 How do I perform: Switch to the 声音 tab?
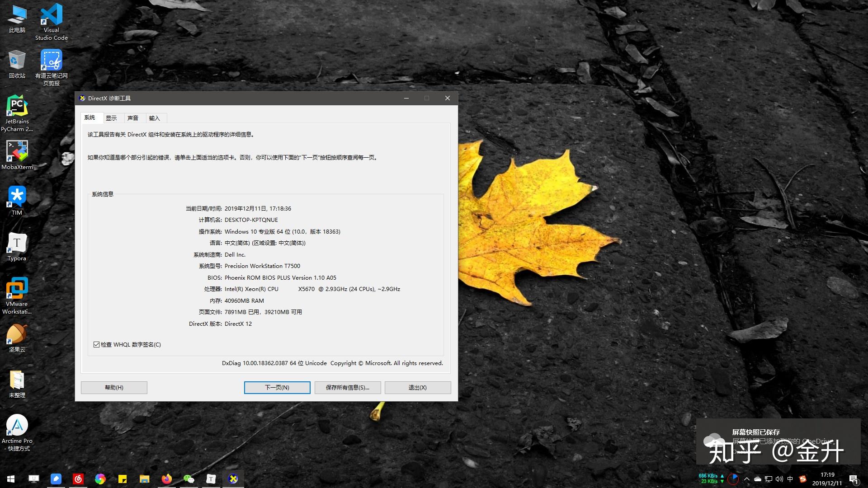point(133,118)
